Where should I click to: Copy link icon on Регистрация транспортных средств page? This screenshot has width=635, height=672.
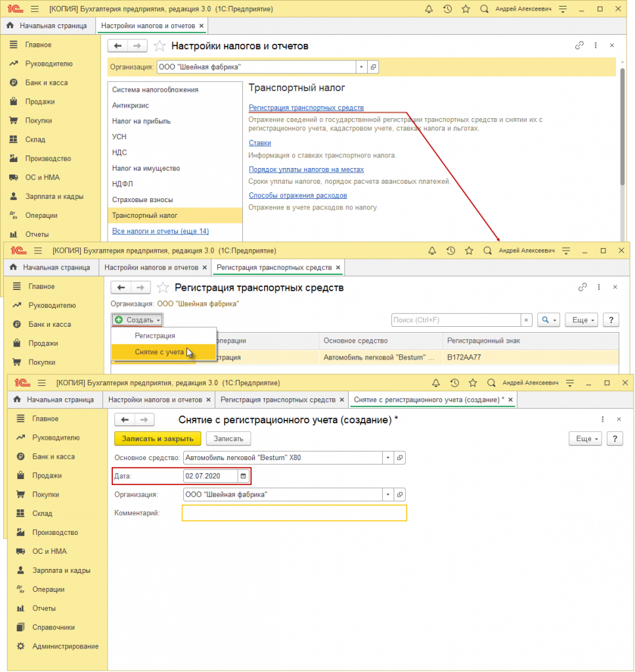tap(582, 287)
